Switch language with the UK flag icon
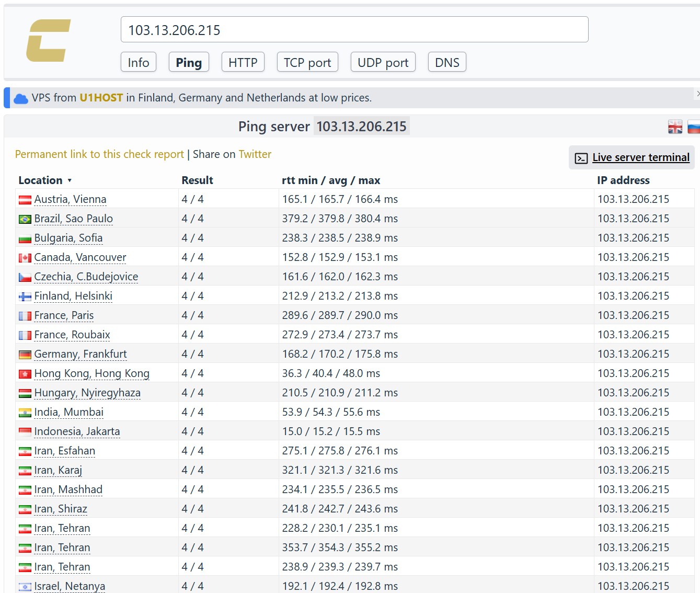The height and width of the screenshot is (593, 700). point(675,127)
